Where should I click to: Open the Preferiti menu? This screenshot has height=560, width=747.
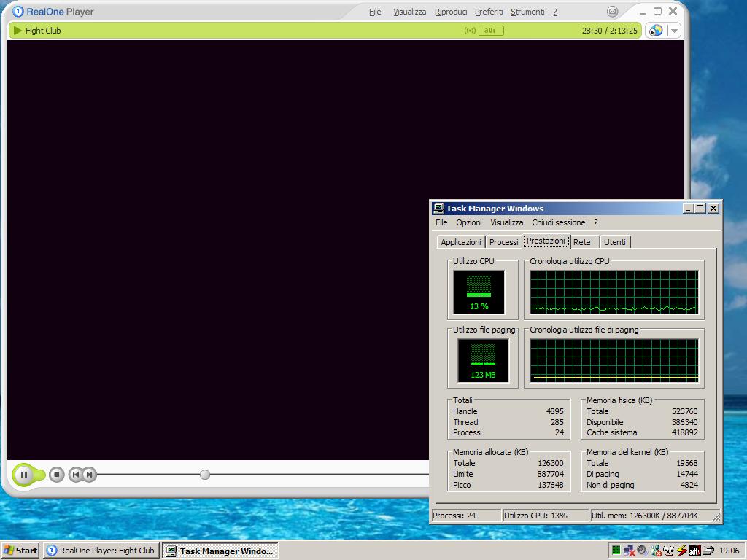point(489,12)
